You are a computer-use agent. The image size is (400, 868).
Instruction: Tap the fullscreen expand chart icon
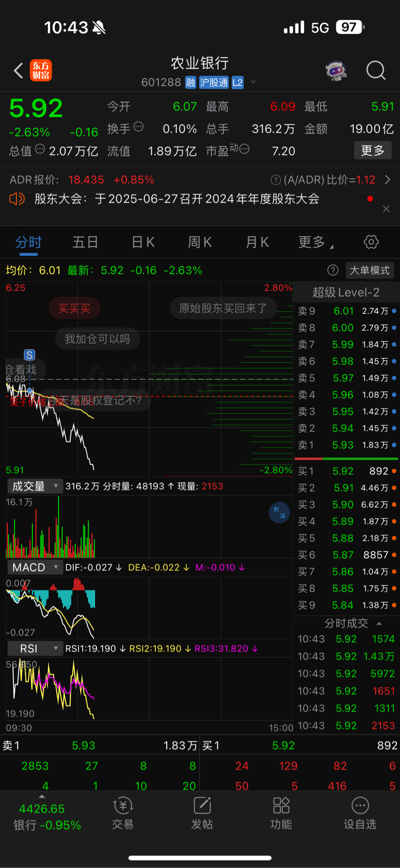[x=279, y=512]
